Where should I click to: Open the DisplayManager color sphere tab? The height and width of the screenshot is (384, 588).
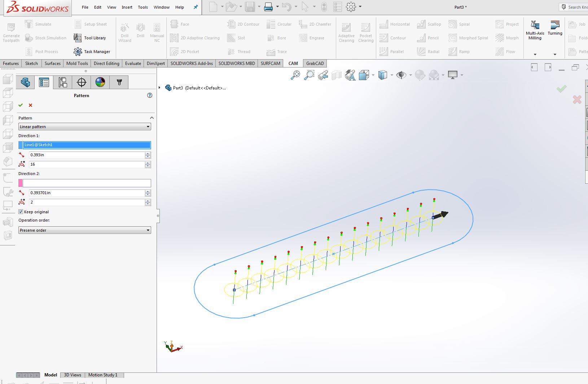click(100, 82)
